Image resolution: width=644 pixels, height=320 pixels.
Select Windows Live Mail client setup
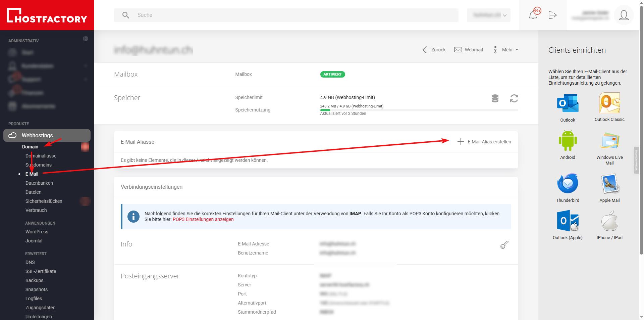pos(609,148)
